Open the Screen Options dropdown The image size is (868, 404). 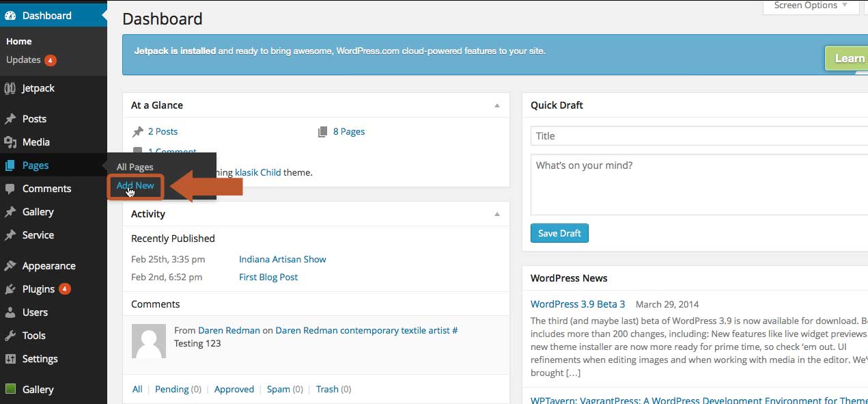click(x=811, y=6)
